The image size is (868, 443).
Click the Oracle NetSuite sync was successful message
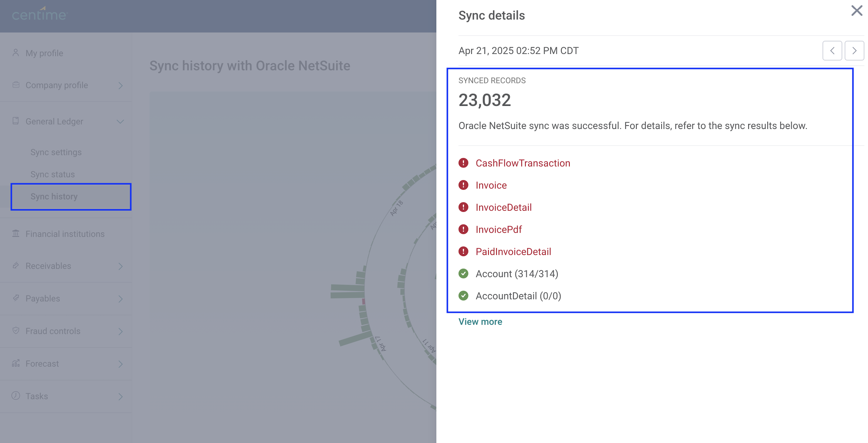click(633, 126)
